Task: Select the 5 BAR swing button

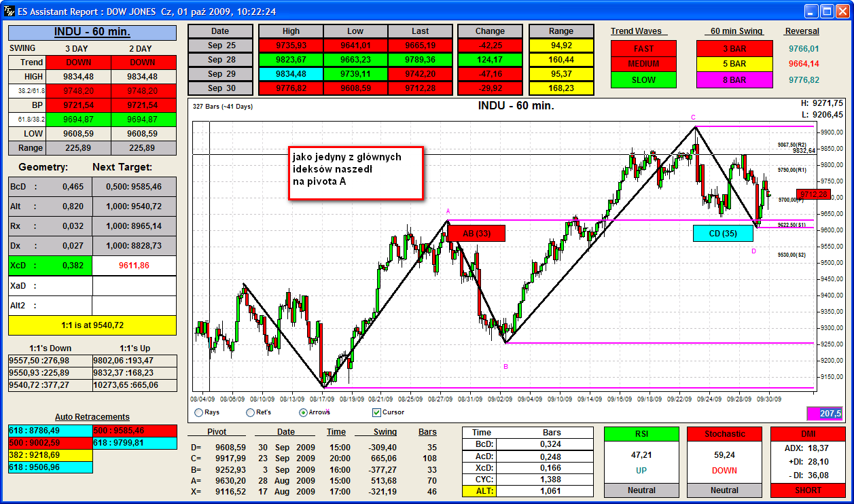Action: point(734,64)
